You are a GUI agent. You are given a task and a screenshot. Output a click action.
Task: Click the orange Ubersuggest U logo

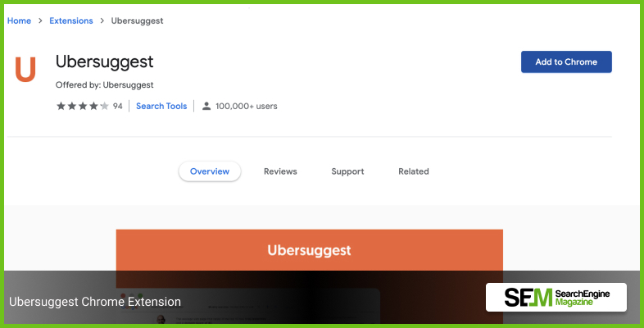click(x=25, y=70)
